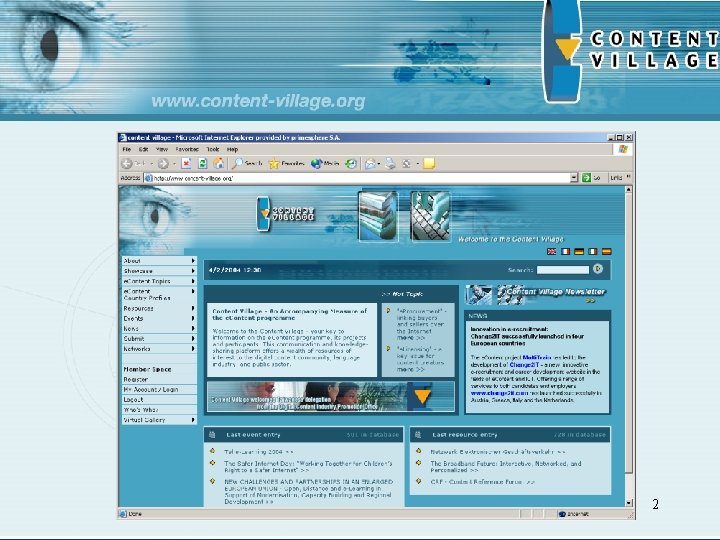Click the Last resource entry section icon

click(x=418, y=434)
